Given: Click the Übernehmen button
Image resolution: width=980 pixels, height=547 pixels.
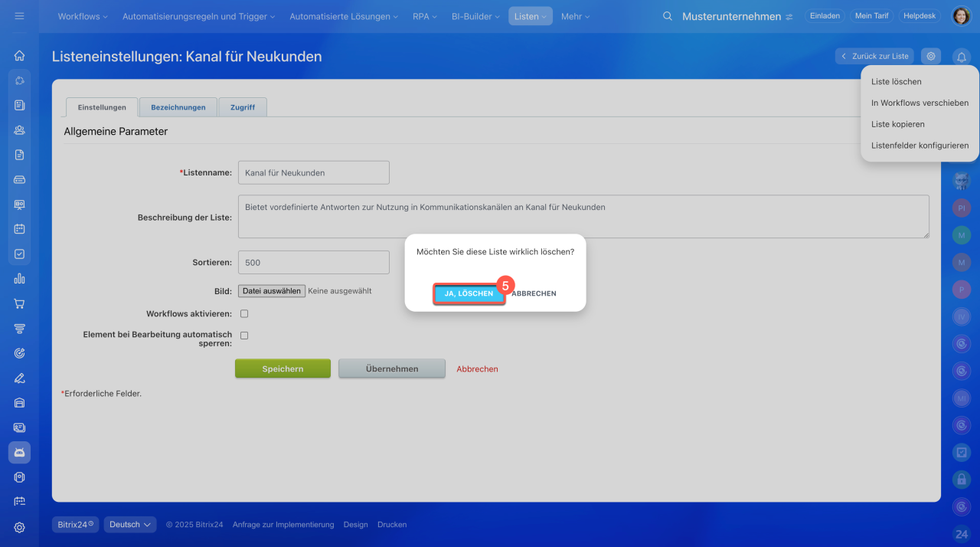Looking at the screenshot, I should click(x=392, y=368).
